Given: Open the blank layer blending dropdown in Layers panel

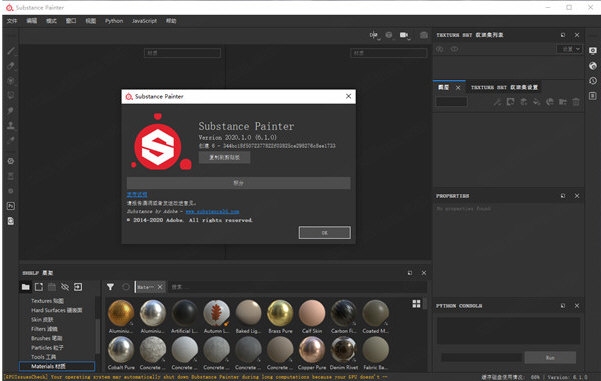Looking at the screenshot, I should (x=452, y=102).
